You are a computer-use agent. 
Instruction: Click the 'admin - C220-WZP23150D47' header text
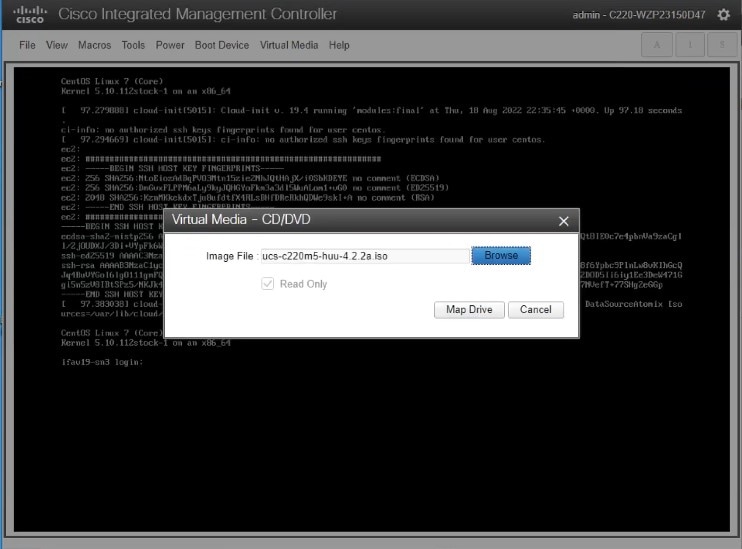point(639,15)
